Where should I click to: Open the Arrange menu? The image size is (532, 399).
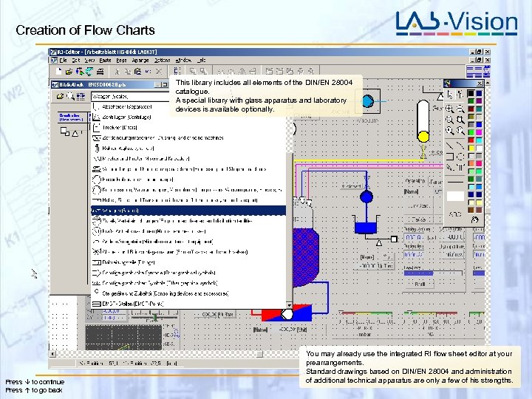pos(140,60)
